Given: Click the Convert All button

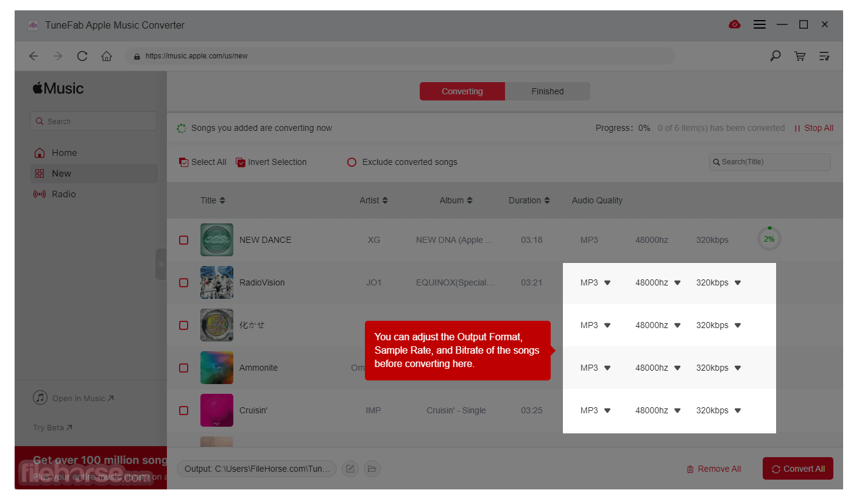Looking at the screenshot, I should pyautogui.click(x=798, y=469).
